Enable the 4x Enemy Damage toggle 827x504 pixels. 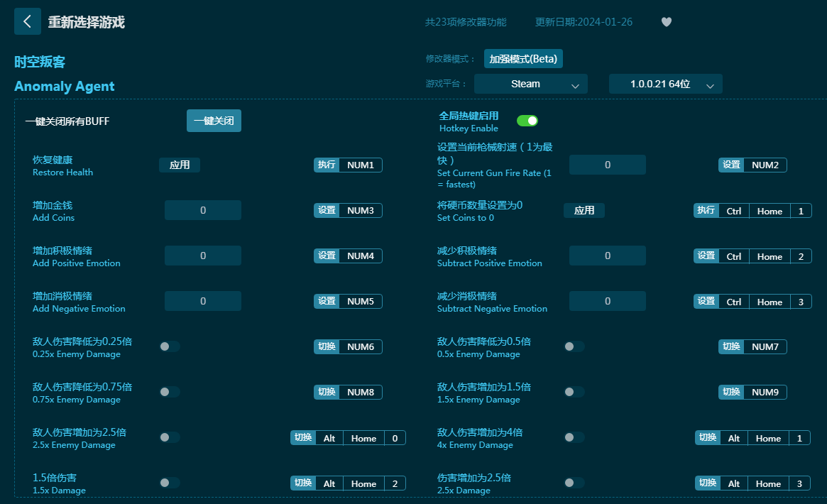tap(574, 437)
